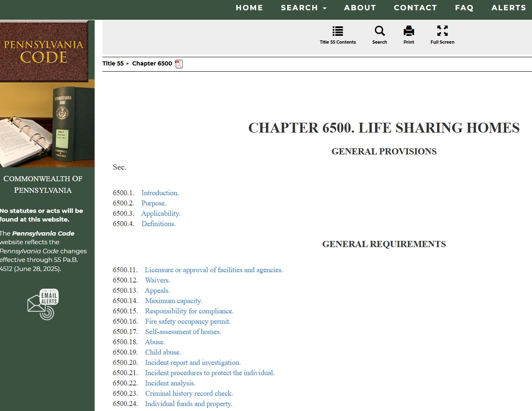Navigate to ALERTS in the top menu
The height and width of the screenshot is (411, 532).
(x=509, y=8)
